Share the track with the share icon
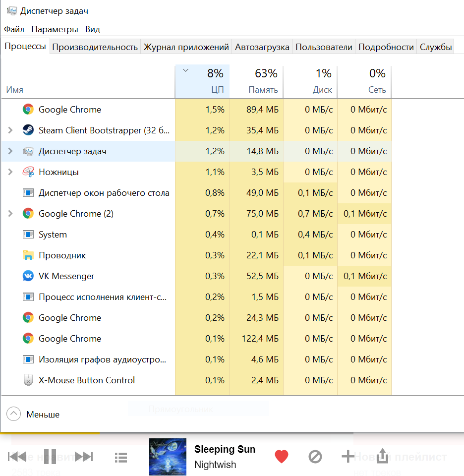464x476 pixels. coord(382,456)
